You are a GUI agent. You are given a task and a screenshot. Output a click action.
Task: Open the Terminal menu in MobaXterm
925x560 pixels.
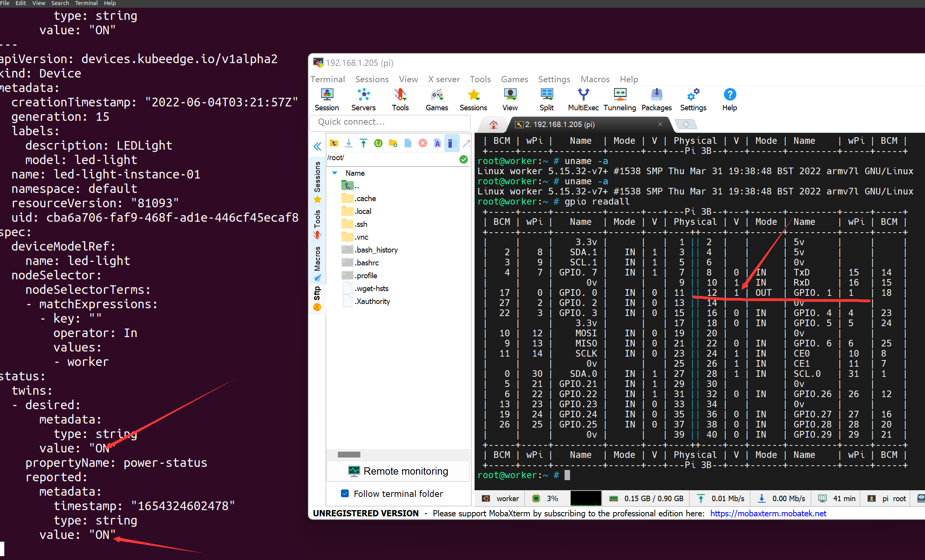click(x=328, y=79)
